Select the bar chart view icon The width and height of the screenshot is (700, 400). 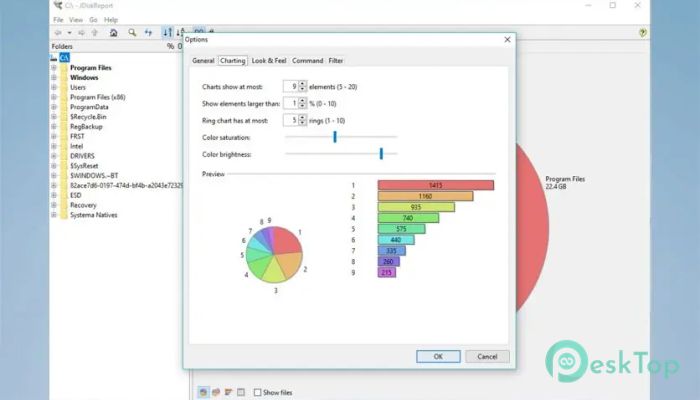pos(228,392)
